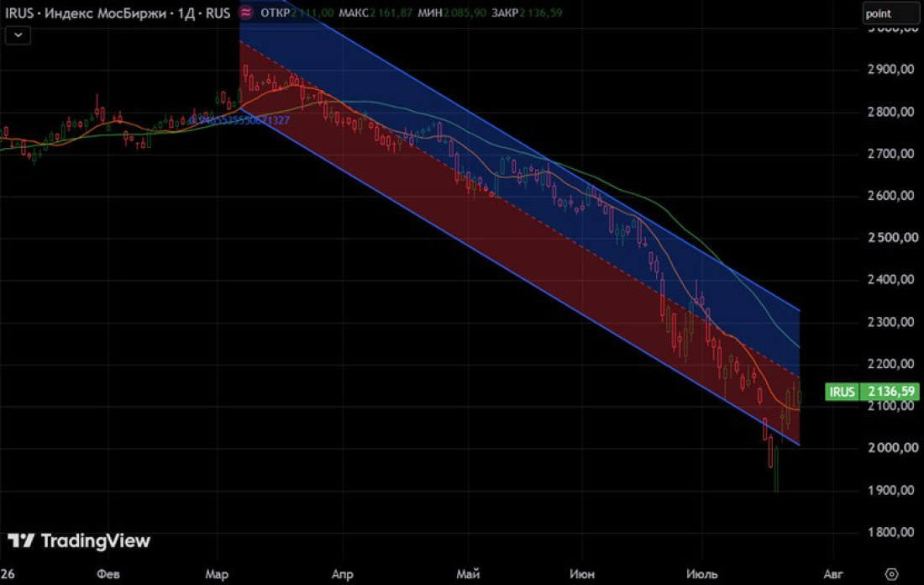Viewport: 924px width, 585px height.
Task: Open chart settings via the gear icon
Action: (891, 574)
